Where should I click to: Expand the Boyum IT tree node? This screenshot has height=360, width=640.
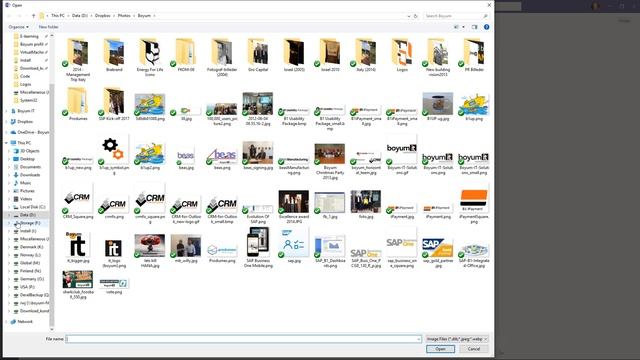pos(6,111)
